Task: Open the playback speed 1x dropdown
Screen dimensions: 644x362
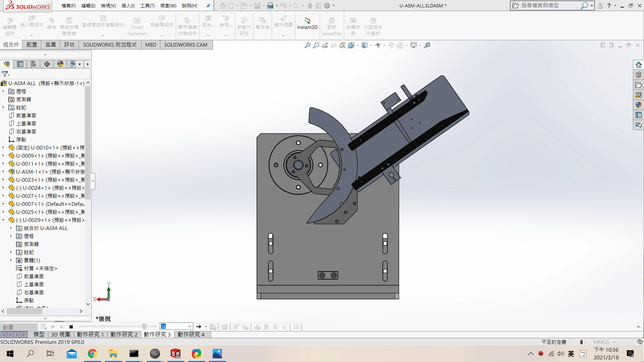Action: 190,326
